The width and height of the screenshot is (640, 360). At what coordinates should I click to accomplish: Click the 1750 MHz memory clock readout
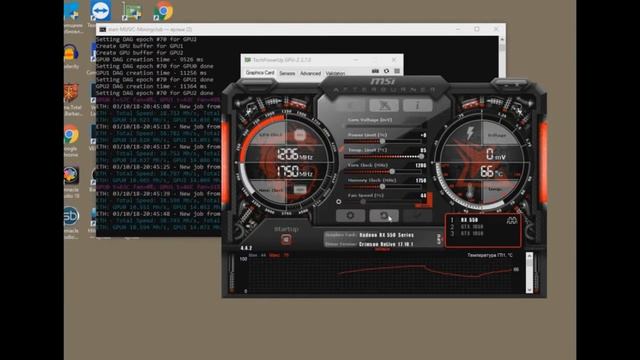[x=294, y=171]
